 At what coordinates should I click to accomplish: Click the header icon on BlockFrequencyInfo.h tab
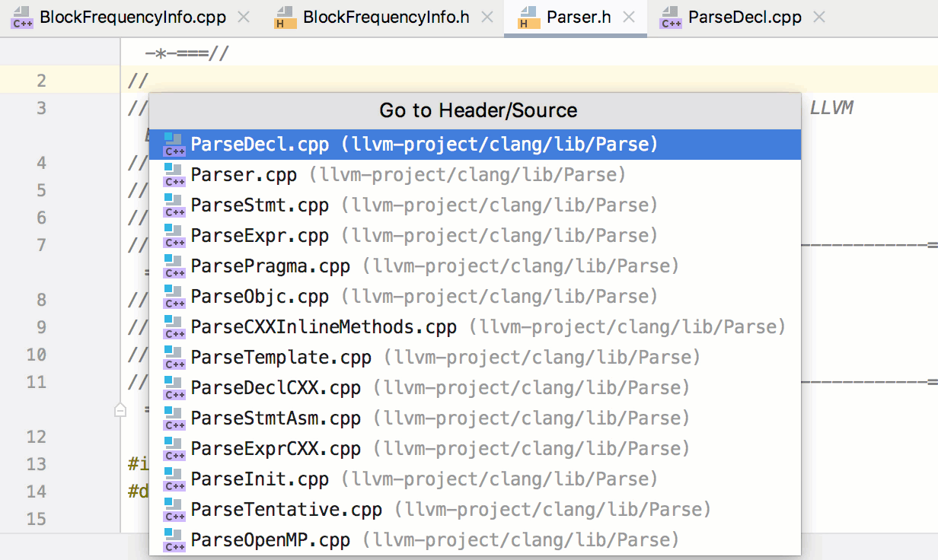[286, 17]
